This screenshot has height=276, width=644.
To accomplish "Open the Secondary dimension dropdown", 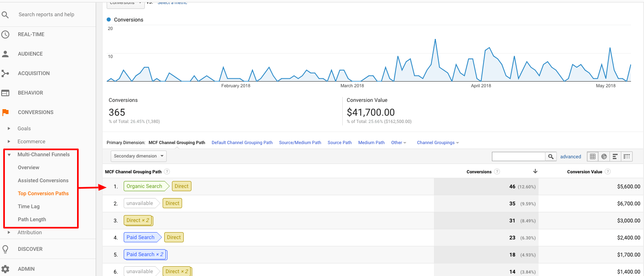I will point(138,156).
